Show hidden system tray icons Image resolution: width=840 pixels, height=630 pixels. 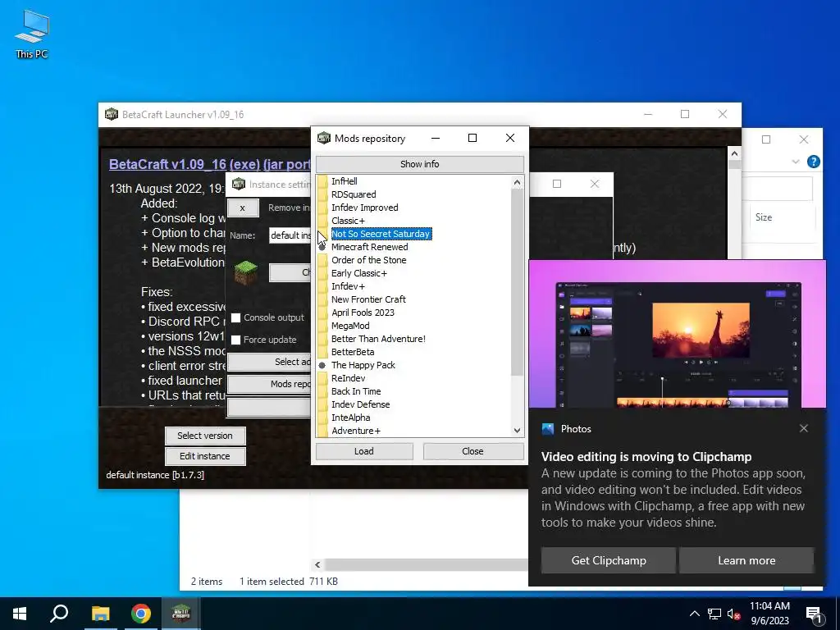click(694, 614)
